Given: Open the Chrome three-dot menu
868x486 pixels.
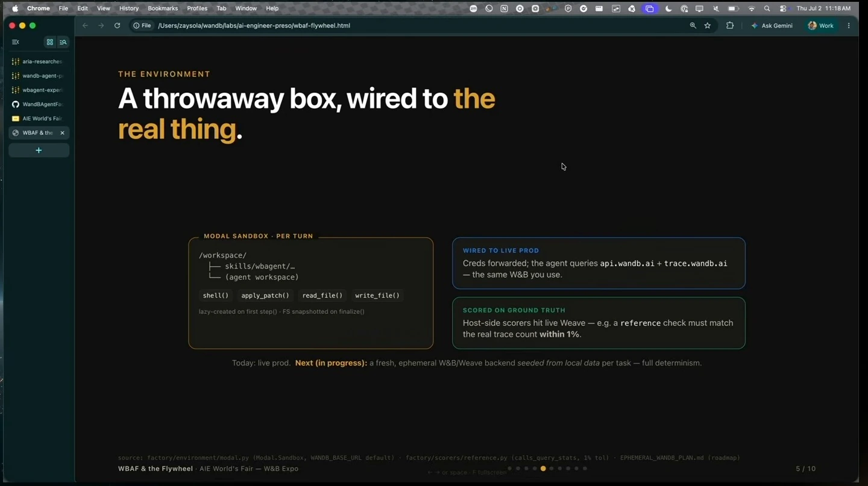Looking at the screenshot, I should coord(849,25).
